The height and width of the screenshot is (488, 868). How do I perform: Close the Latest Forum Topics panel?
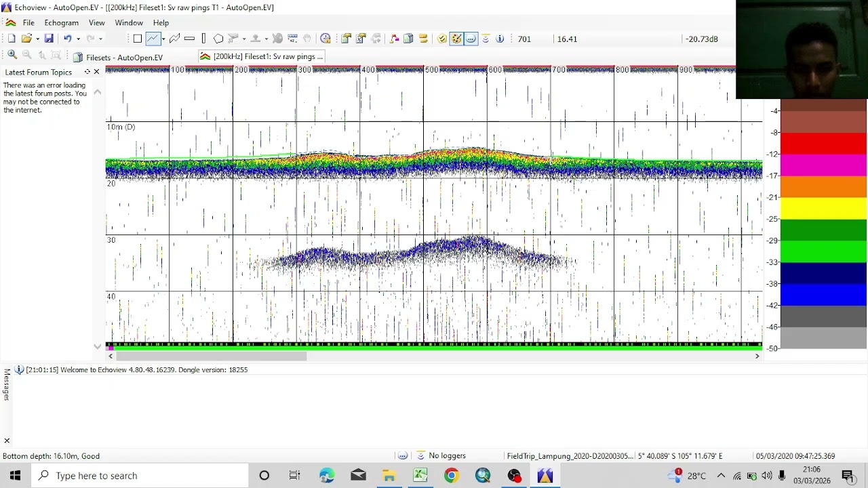coord(96,72)
